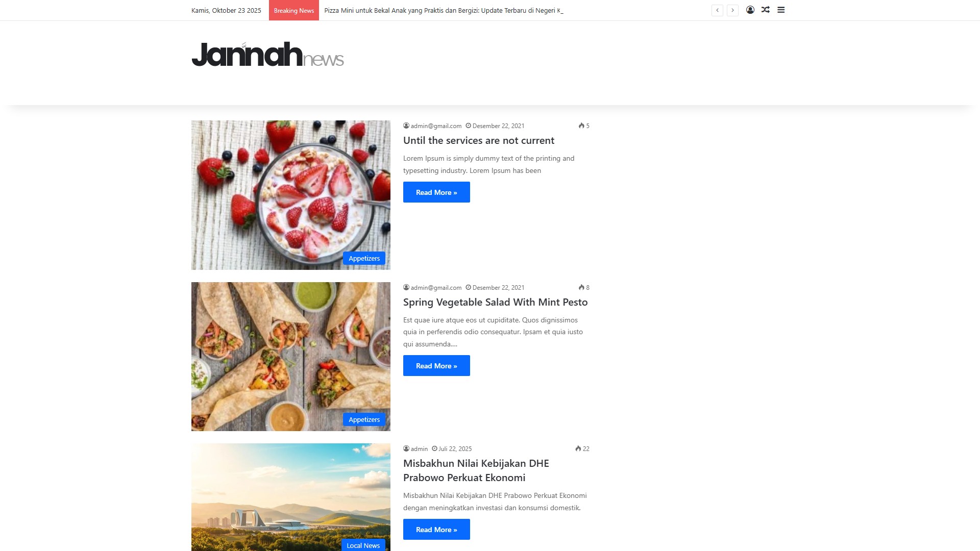Show next breaking news headline
The height and width of the screenshot is (551, 980).
pos(732,10)
